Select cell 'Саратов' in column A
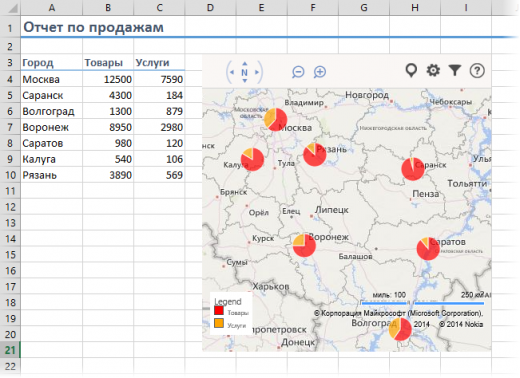The height and width of the screenshot is (378, 520). 52,143
